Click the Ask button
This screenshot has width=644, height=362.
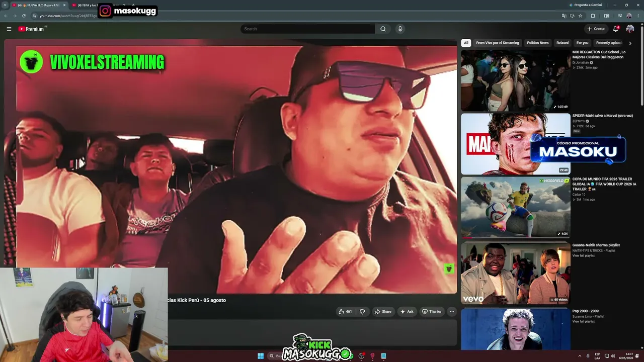[407, 312]
